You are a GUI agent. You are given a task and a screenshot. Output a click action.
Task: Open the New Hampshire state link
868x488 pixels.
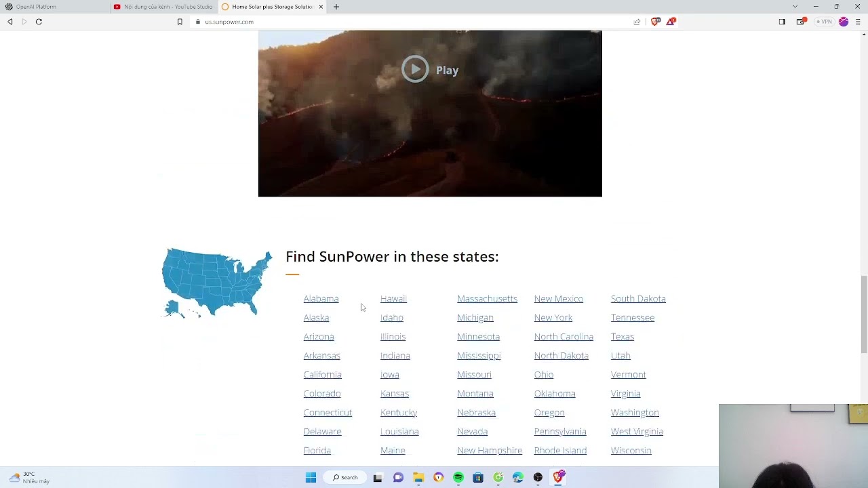coord(490,450)
